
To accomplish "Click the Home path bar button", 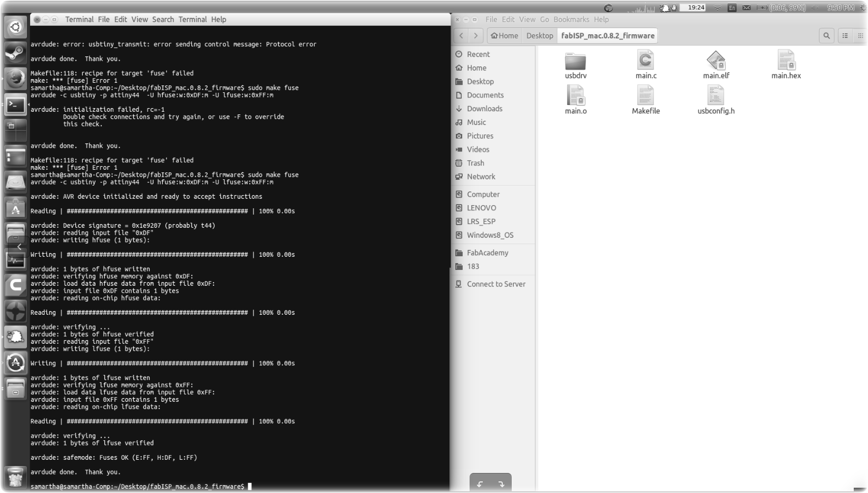I will click(504, 36).
